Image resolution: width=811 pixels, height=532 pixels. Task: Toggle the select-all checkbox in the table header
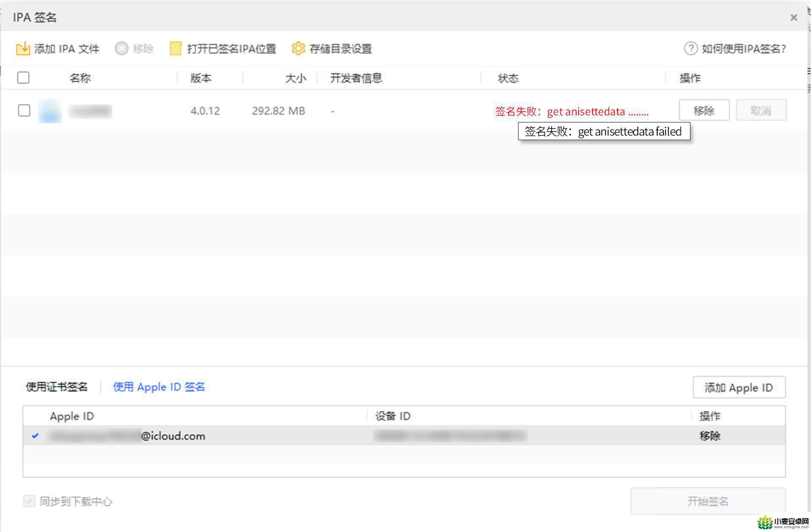click(x=23, y=78)
